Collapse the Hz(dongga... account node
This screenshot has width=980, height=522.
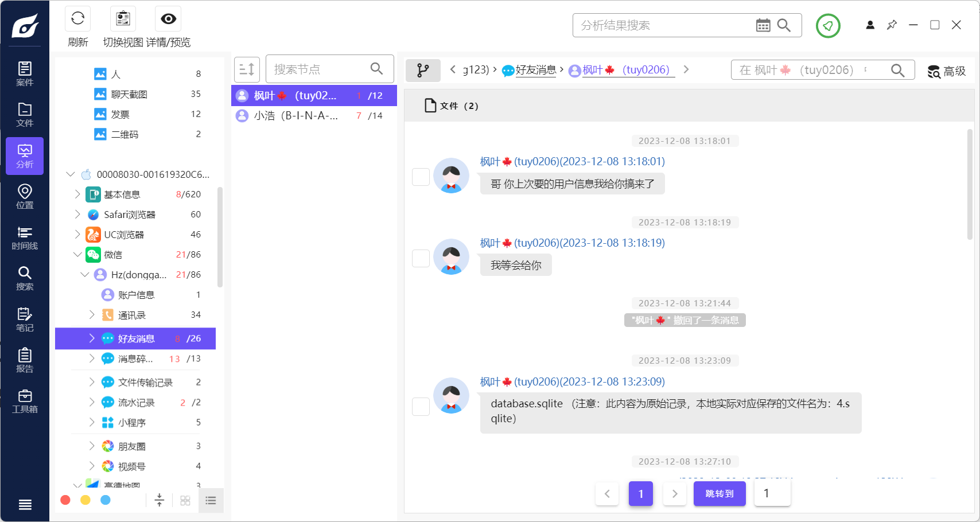click(85, 275)
